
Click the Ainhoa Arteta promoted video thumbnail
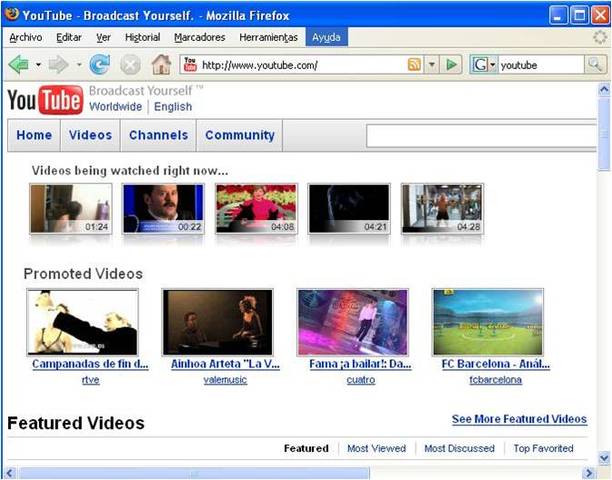218,322
